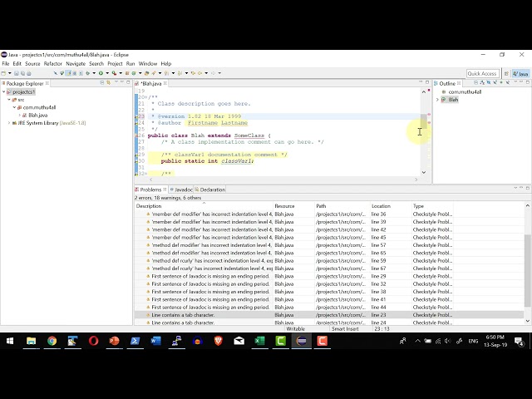Click the New file toolbar icon
Viewport: 532px width, 399px height.
(x=3, y=73)
